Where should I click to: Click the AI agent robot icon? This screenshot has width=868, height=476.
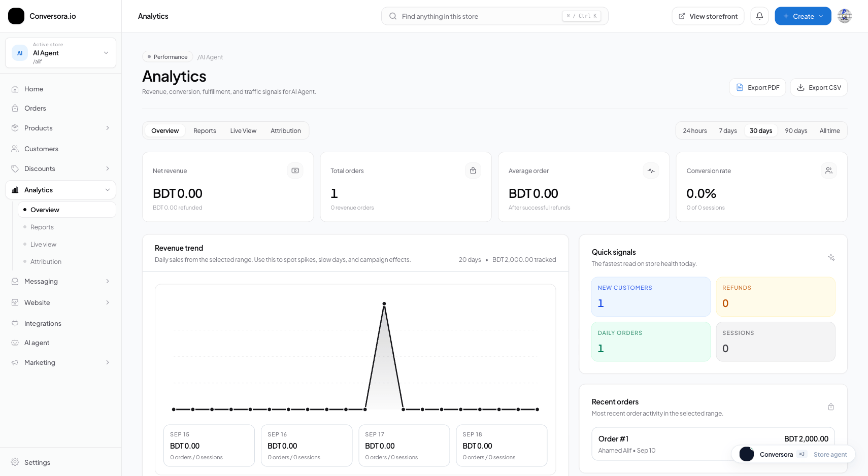(15, 343)
